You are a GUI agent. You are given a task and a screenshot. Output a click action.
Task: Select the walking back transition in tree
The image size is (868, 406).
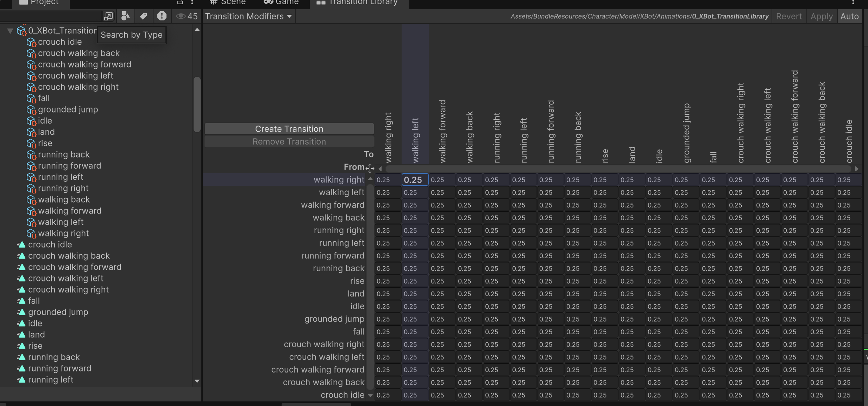tap(64, 199)
